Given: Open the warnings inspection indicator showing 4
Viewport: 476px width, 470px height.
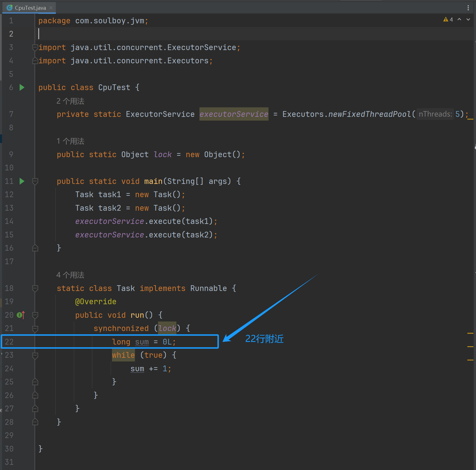Looking at the screenshot, I should click(x=448, y=20).
